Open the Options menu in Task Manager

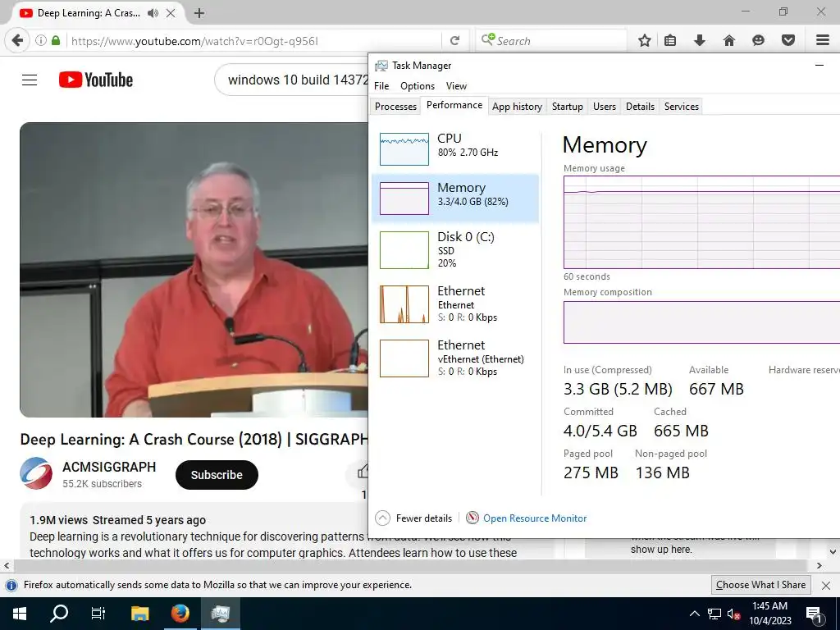coord(418,85)
